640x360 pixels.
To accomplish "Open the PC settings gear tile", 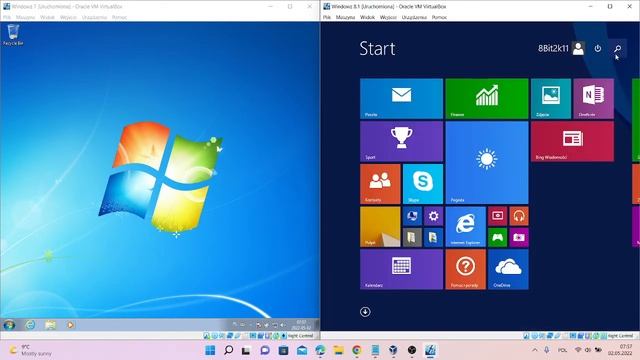I will 433,216.
